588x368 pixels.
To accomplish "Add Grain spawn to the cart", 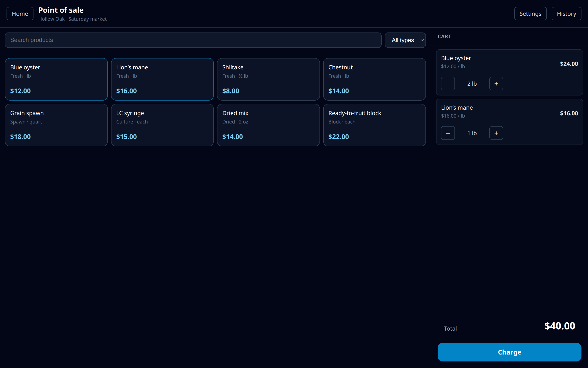I will point(56,125).
